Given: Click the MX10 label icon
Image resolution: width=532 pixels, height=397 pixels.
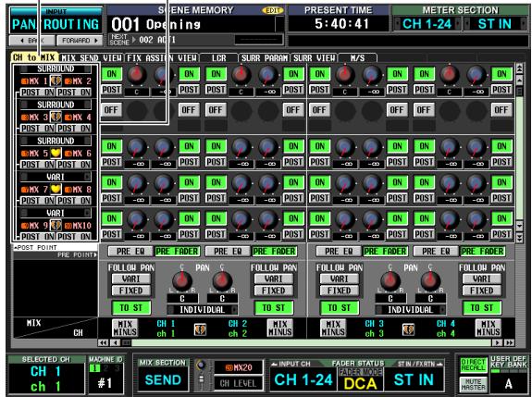Looking at the screenshot, I should click(x=68, y=226).
